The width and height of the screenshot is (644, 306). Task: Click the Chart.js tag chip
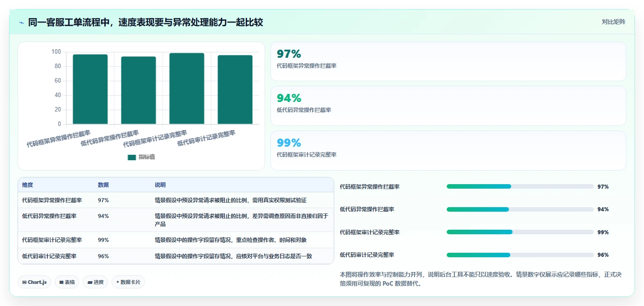(35, 282)
